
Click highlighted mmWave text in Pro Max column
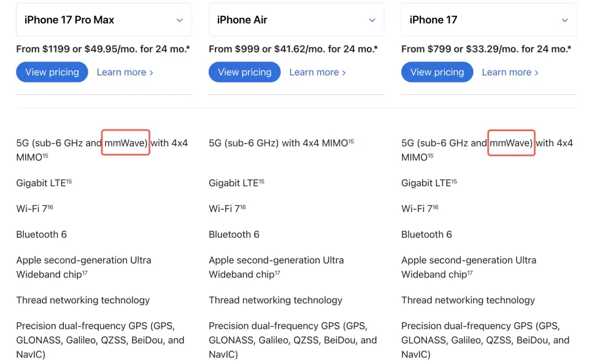[126, 143]
